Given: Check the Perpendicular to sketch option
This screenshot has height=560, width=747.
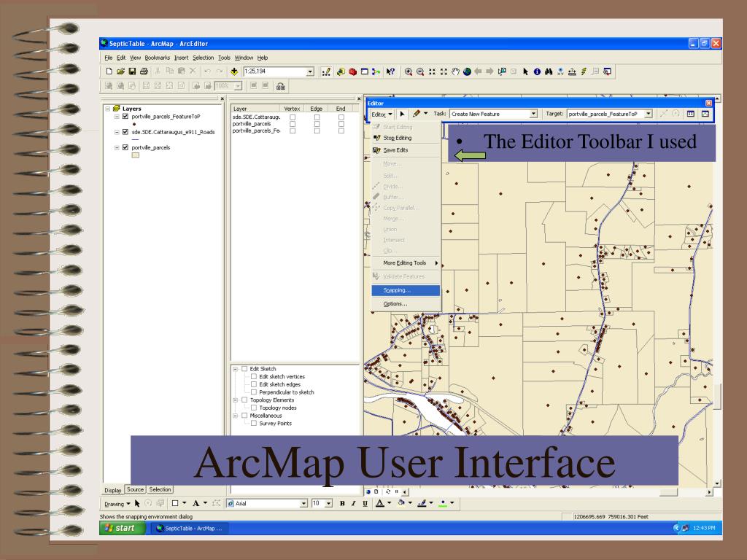Looking at the screenshot, I should click(x=254, y=392).
